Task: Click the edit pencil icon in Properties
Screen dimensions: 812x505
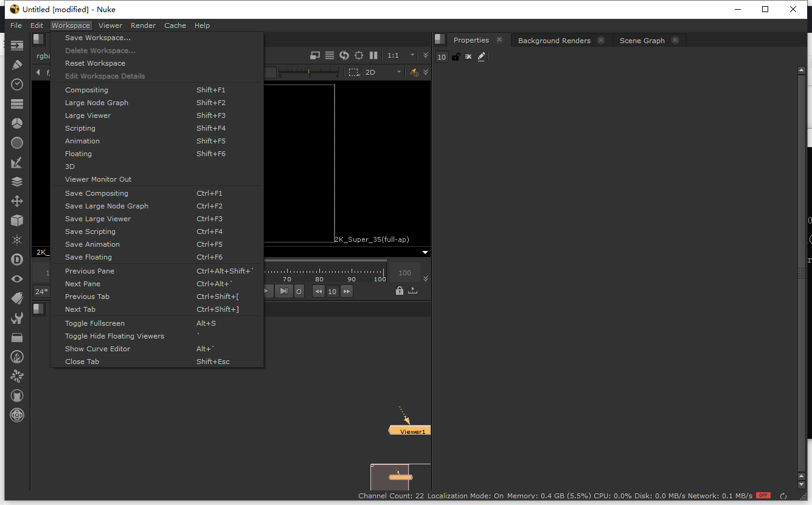Action: click(x=482, y=57)
